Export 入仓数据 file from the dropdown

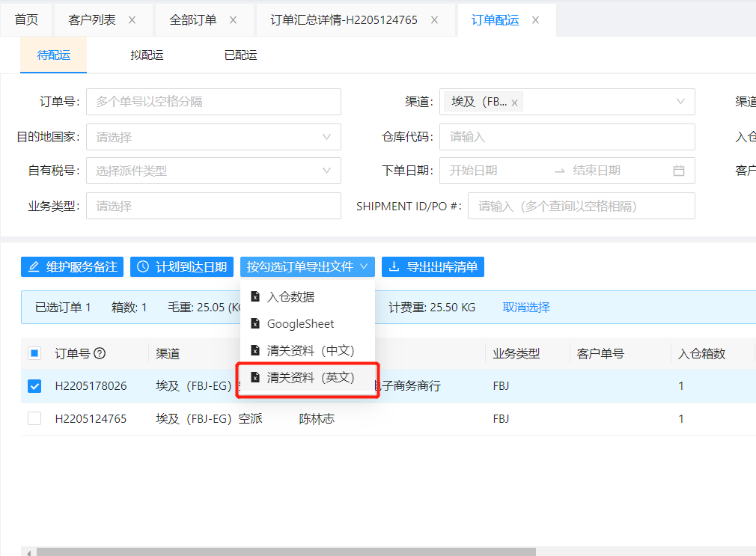[x=290, y=297]
